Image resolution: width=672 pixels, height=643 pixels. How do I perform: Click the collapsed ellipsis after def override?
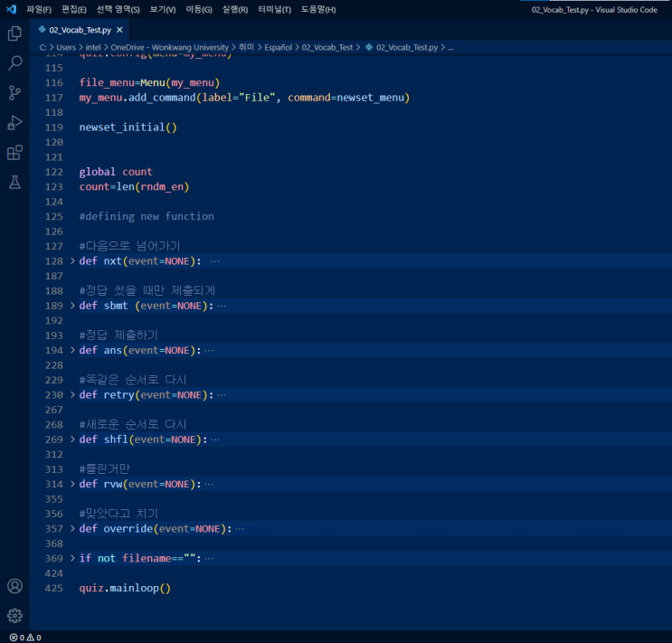point(240,528)
